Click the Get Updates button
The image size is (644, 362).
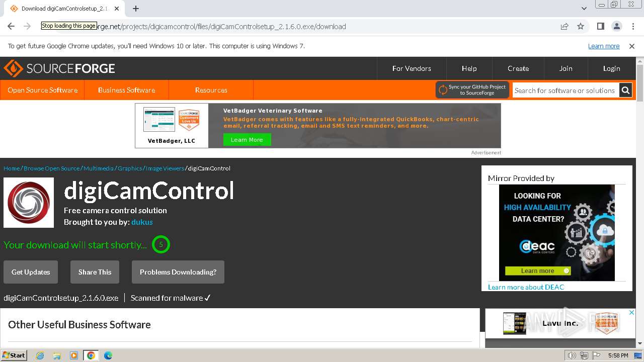point(31,272)
